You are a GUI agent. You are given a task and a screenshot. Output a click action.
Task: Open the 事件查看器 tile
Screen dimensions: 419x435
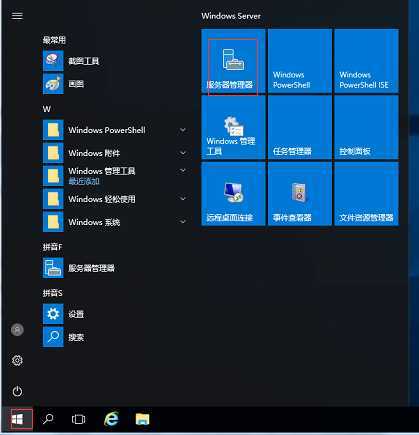pyautogui.click(x=300, y=194)
